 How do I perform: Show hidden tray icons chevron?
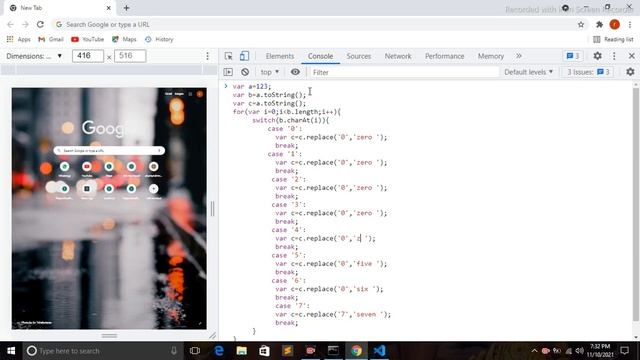click(534, 351)
